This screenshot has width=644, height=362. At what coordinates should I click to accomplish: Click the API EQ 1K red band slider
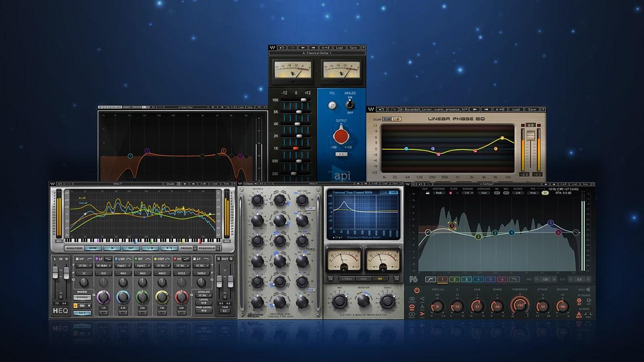(x=296, y=149)
